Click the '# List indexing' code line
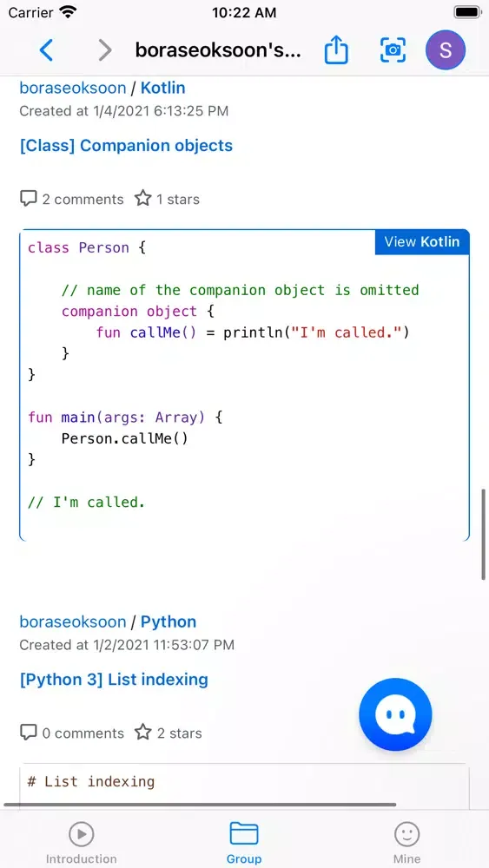 [x=91, y=782]
